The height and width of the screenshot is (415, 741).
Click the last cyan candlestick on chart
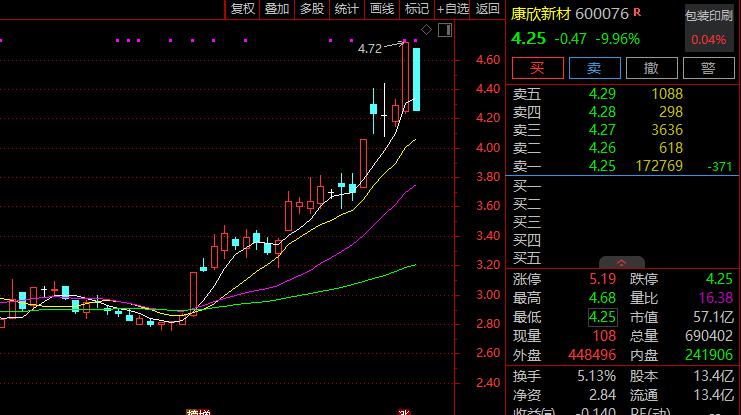coord(416,78)
